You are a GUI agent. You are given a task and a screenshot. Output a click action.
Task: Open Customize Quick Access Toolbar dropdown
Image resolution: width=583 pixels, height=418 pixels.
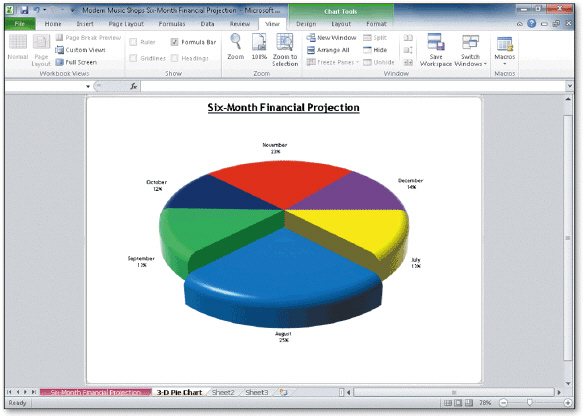73,10
